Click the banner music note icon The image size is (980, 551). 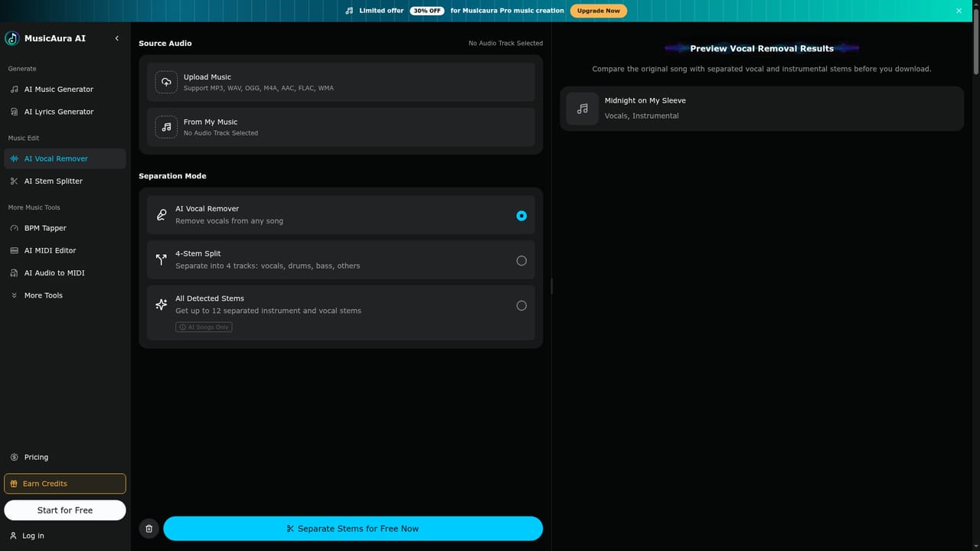(x=349, y=11)
